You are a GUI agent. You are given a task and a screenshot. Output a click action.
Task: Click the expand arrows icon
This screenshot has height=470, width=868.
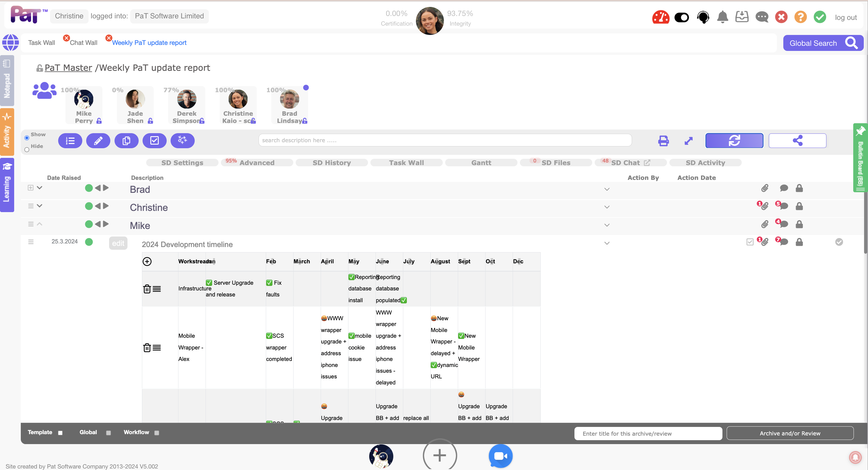tap(688, 140)
